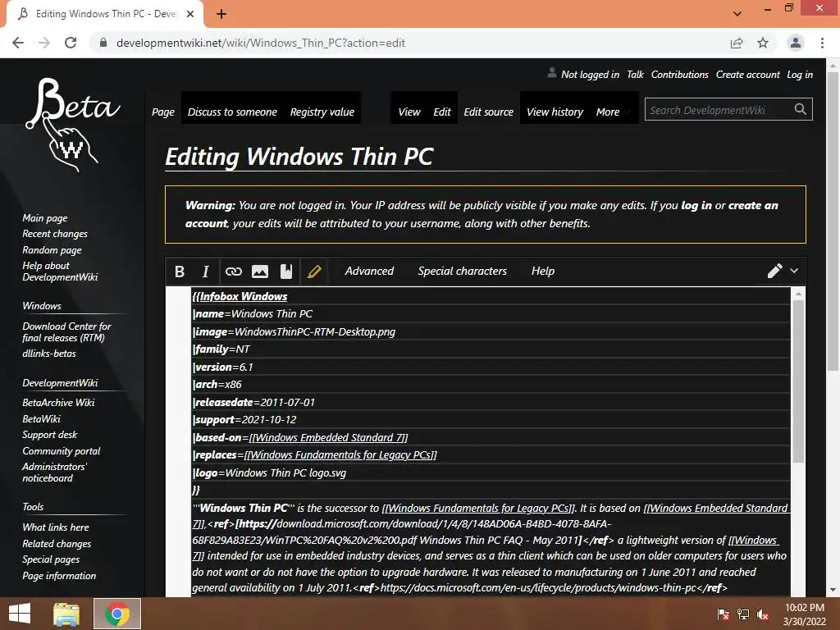
Task: Open a Random page
Action: (x=52, y=249)
